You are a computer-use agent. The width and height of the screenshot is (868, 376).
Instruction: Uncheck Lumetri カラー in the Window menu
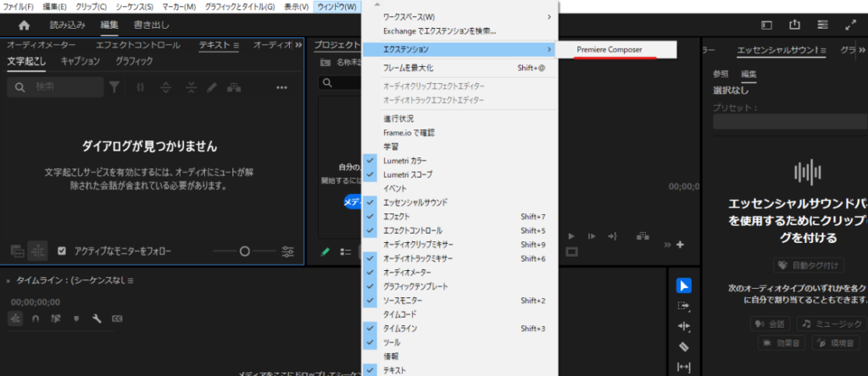(370, 160)
